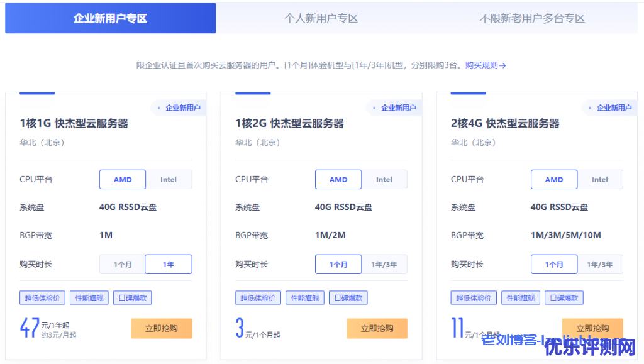Choose 1年/3年 duration for 1核2G server
Viewport: 644px width, 364px height.
tap(384, 265)
